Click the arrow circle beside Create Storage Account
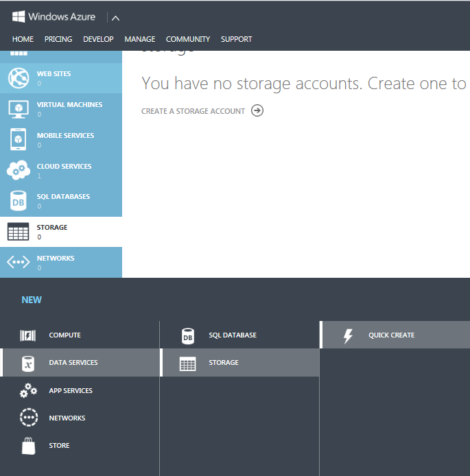This screenshot has height=476, width=470. [x=257, y=110]
